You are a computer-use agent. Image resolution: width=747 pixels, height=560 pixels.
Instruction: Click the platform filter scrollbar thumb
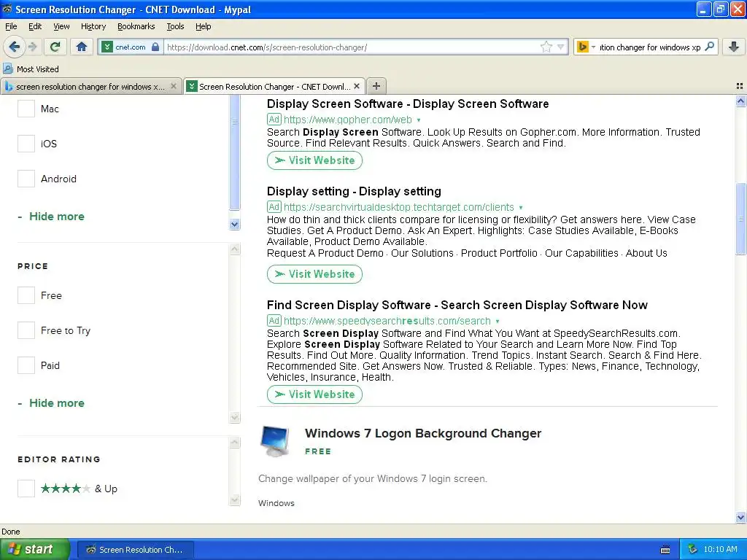pyautogui.click(x=234, y=152)
